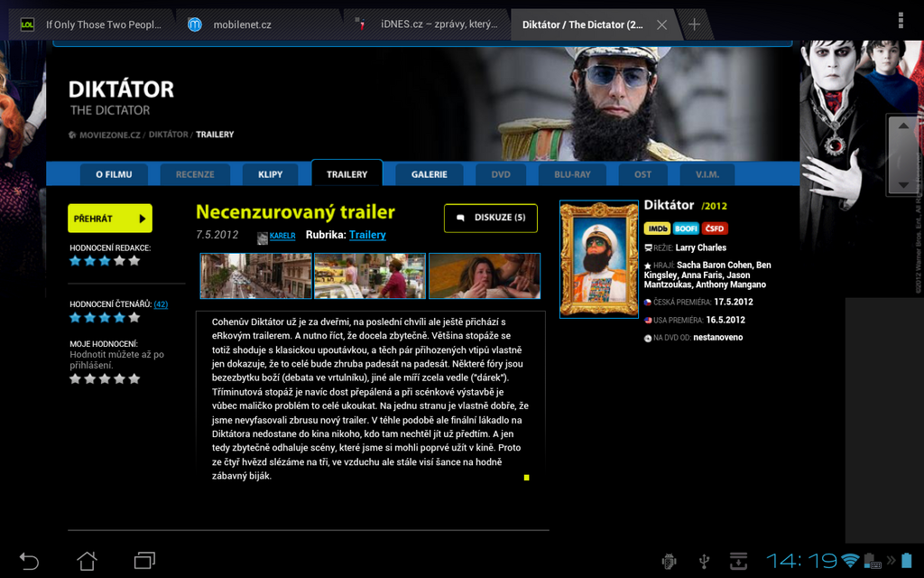
Task: Tap the Android home button
Action: click(87, 561)
